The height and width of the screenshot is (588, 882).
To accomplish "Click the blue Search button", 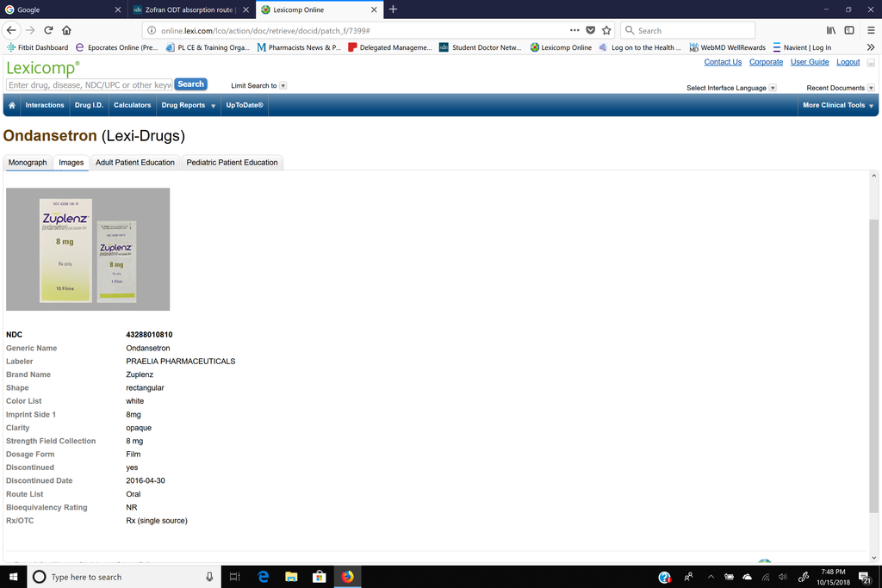I will coord(190,84).
